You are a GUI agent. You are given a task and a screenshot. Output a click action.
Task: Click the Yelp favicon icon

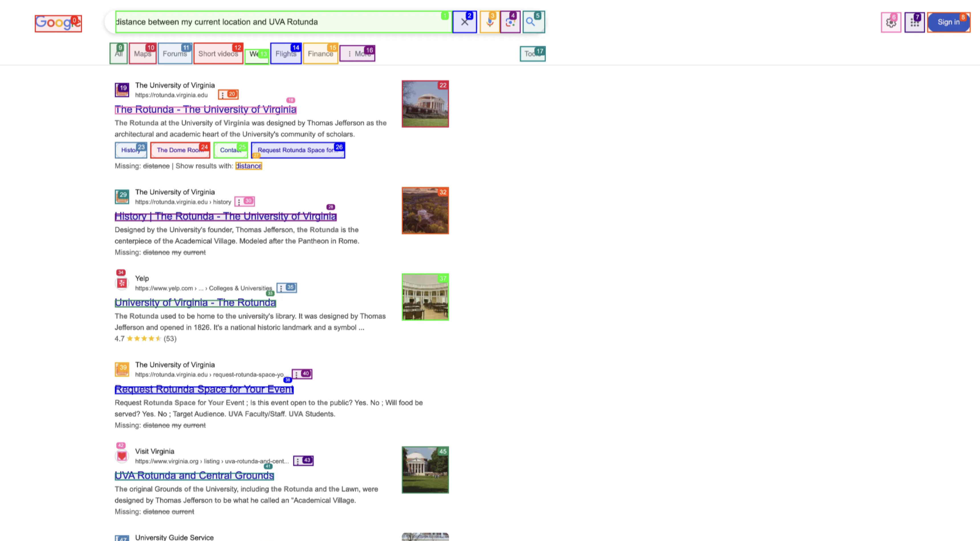click(122, 283)
